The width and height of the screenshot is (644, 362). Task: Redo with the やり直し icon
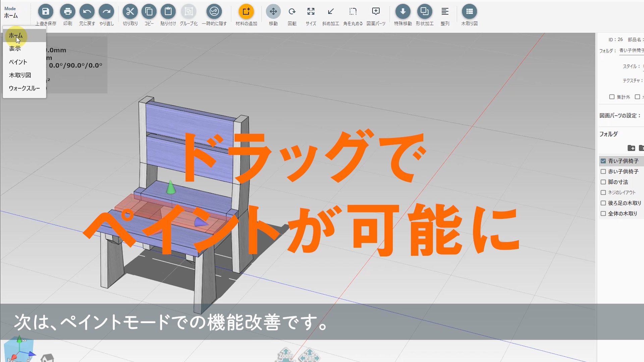click(106, 12)
